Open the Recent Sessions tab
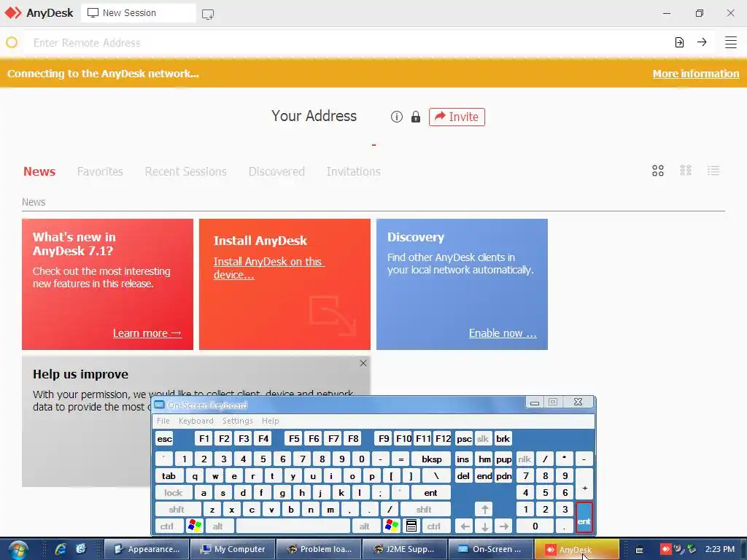The width and height of the screenshot is (747, 560). 186,171
